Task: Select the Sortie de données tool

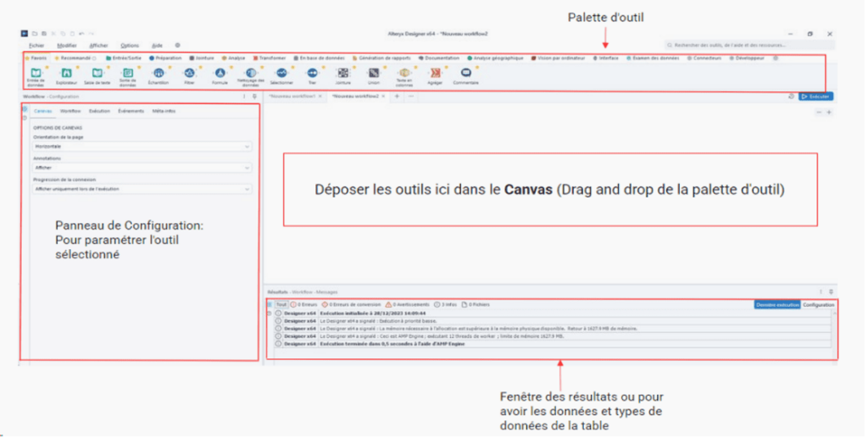Action: [128, 73]
